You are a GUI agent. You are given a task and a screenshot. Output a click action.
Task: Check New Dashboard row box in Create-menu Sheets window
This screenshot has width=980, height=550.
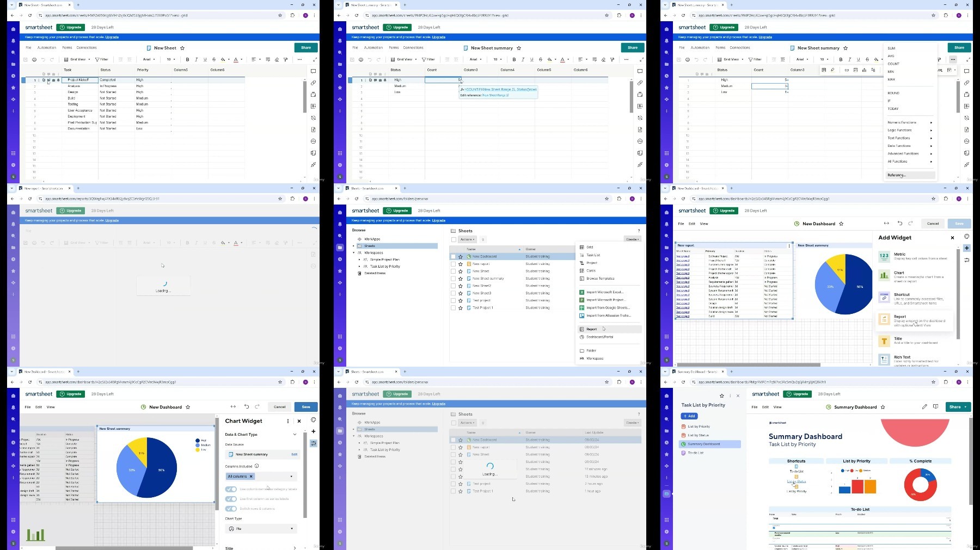(453, 257)
